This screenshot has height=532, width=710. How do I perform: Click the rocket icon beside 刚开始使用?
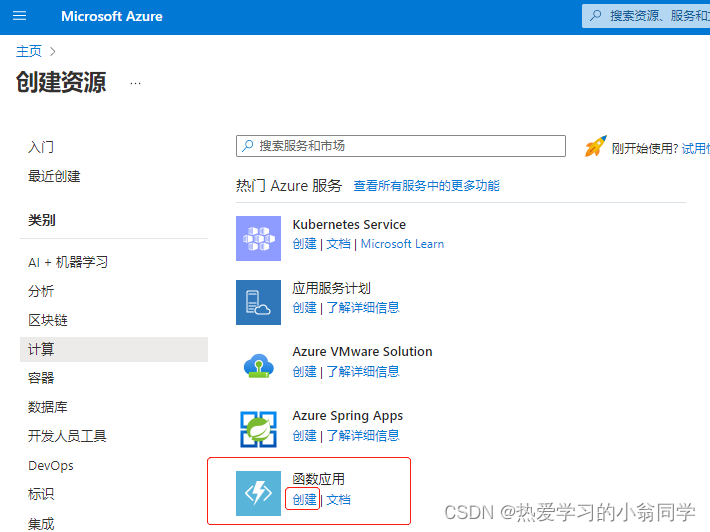(595, 147)
